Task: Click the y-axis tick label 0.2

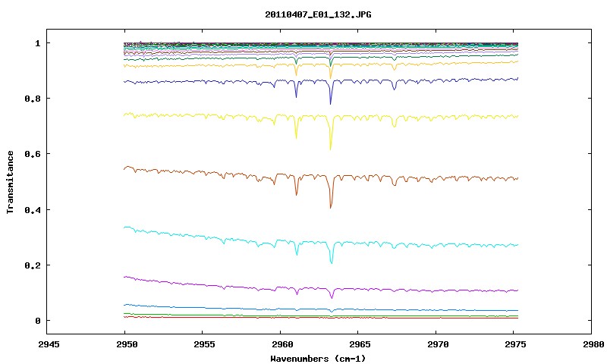Action: [33, 265]
